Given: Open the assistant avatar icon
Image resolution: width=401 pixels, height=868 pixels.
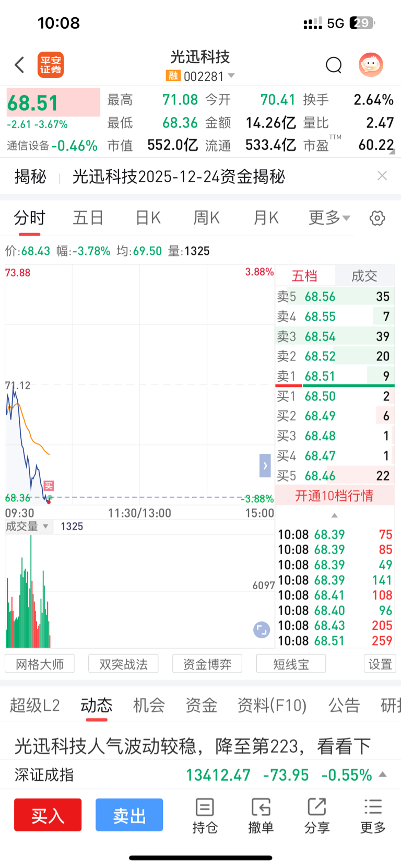Looking at the screenshot, I should pyautogui.click(x=371, y=65).
